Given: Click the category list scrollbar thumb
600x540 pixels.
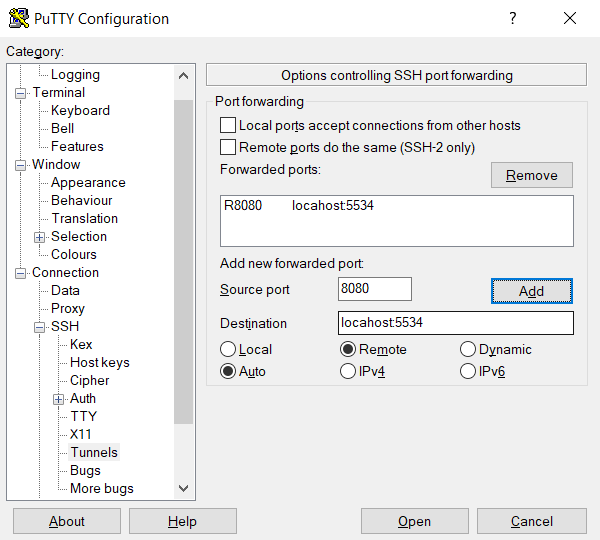Looking at the screenshot, I should pos(184,262).
